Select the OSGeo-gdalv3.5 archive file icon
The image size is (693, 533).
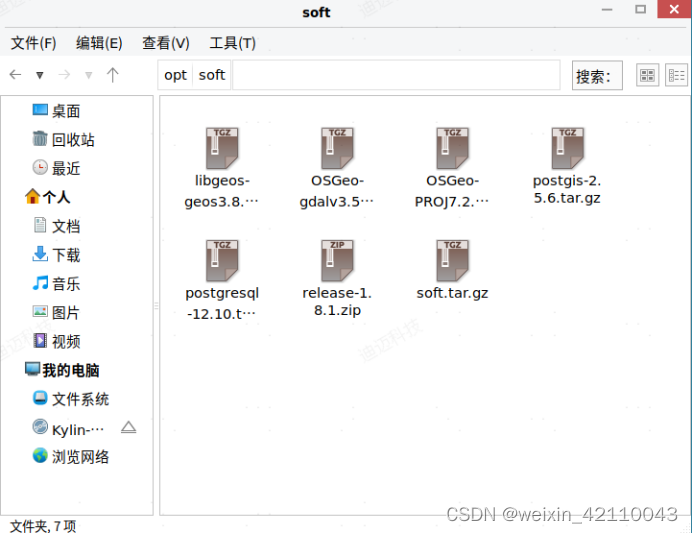click(x=337, y=148)
